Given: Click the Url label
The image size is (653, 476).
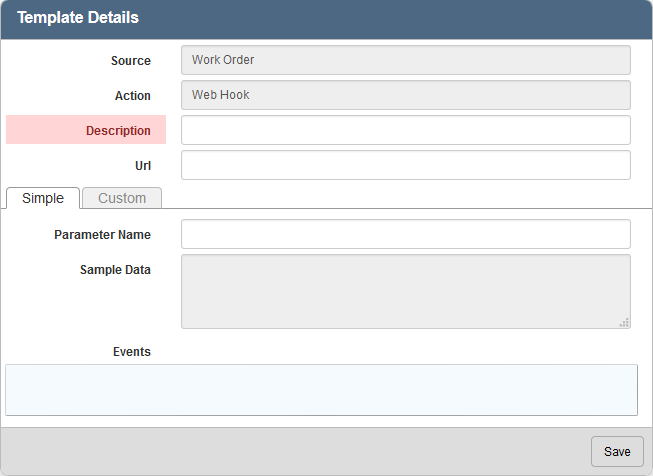Looking at the screenshot, I should [x=142, y=166].
